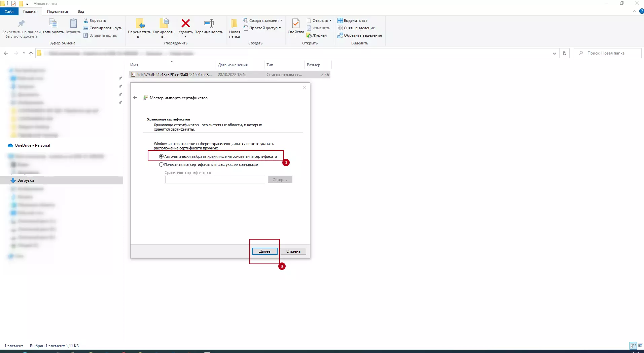Open the arrow below Удалить
The height and width of the screenshot is (353, 644).
185,36
